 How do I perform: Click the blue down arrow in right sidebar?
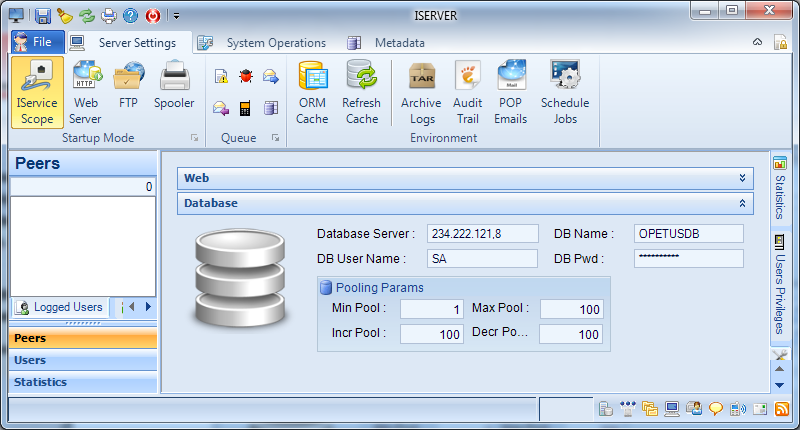tap(780, 385)
